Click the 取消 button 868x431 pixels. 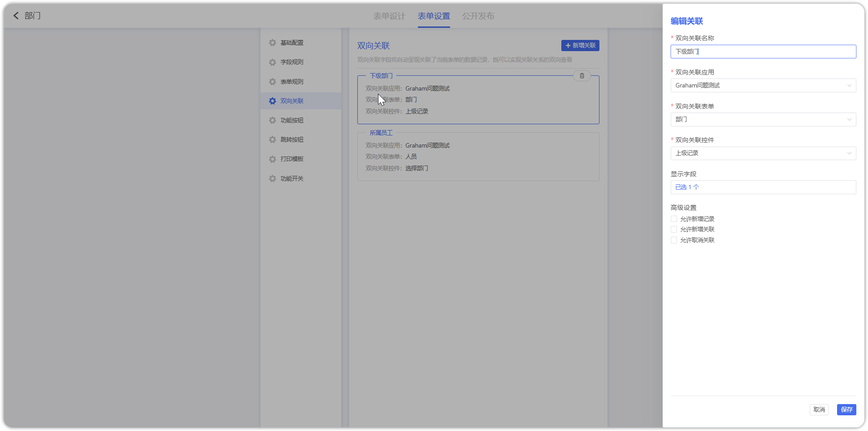coord(819,409)
